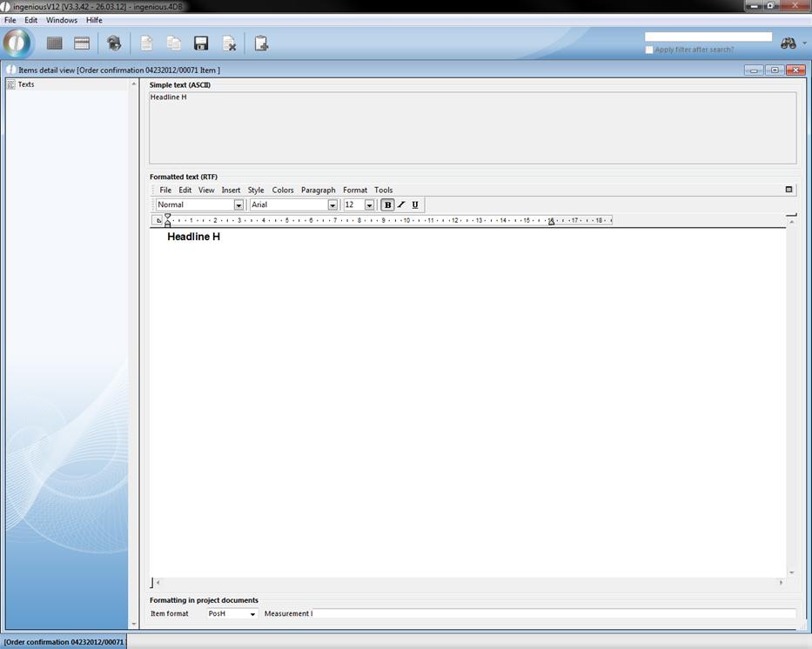Open the Normal paragraph style dropdown
The width and height of the screenshot is (812, 649).
click(238, 205)
